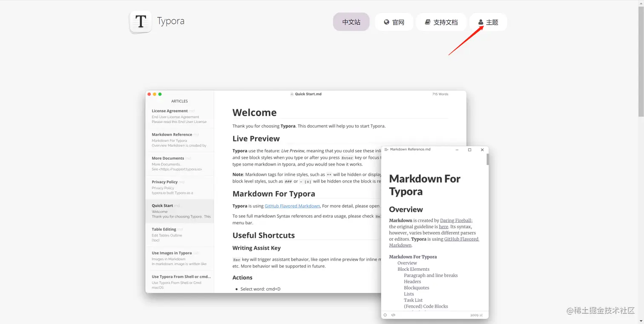The image size is (644, 324).
Task: Click the ARTICLES sidebar header
Action: (x=179, y=101)
